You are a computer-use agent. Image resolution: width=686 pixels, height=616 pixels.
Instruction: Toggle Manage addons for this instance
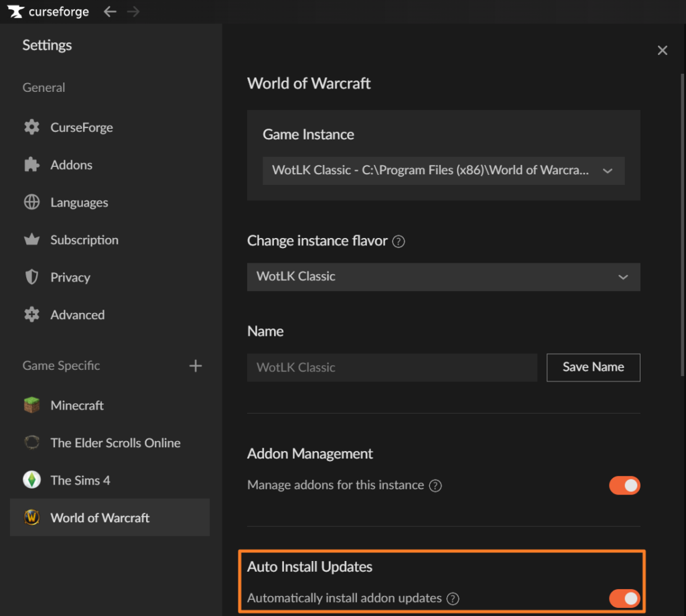pyautogui.click(x=624, y=485)
